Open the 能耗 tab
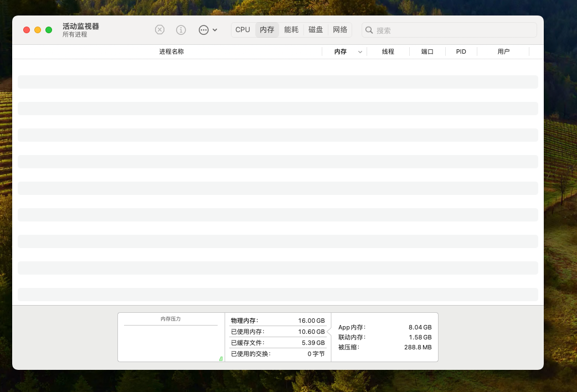 pyautogui.click(x=291, y=30)
